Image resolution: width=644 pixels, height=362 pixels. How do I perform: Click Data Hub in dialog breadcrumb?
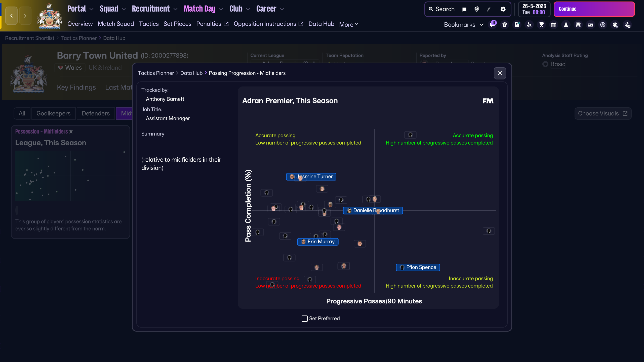point(191,73)
